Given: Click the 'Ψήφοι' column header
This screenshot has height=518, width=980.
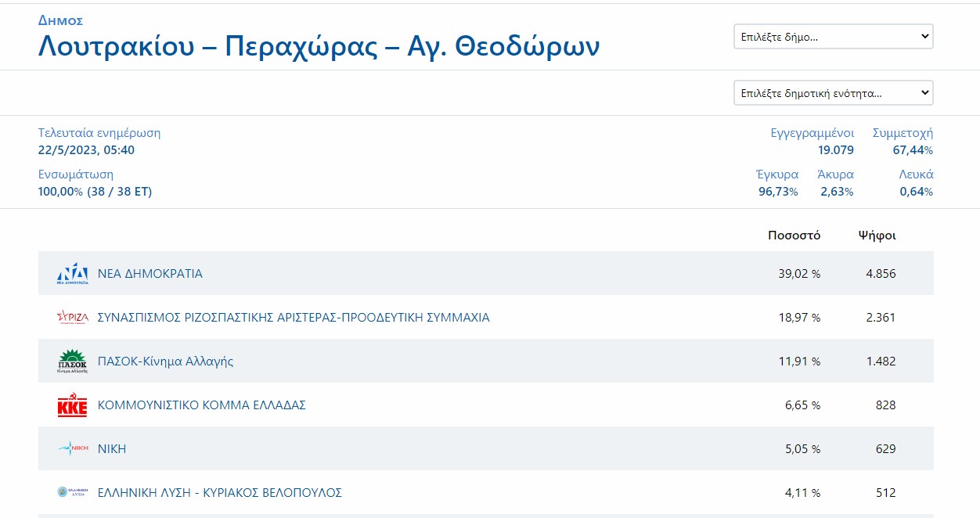Looking at the screenshot, I should (x=877, y=235).
